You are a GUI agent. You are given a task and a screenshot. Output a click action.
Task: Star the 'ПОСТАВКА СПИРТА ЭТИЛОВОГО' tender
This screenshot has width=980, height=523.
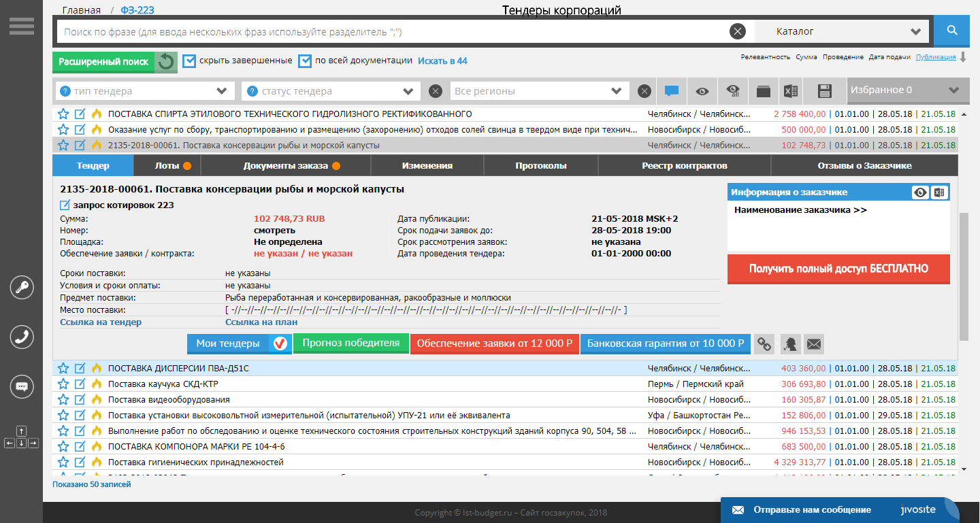63,114
